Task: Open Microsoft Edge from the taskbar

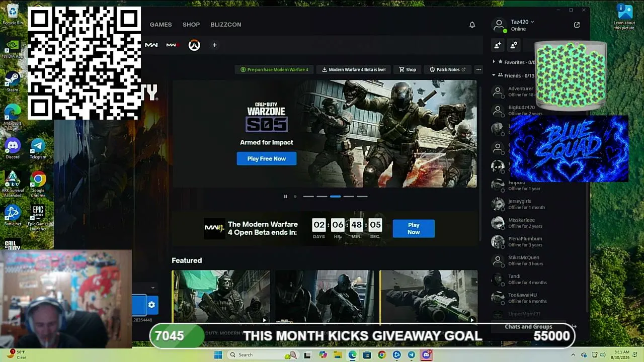Action: click(352, 355)
